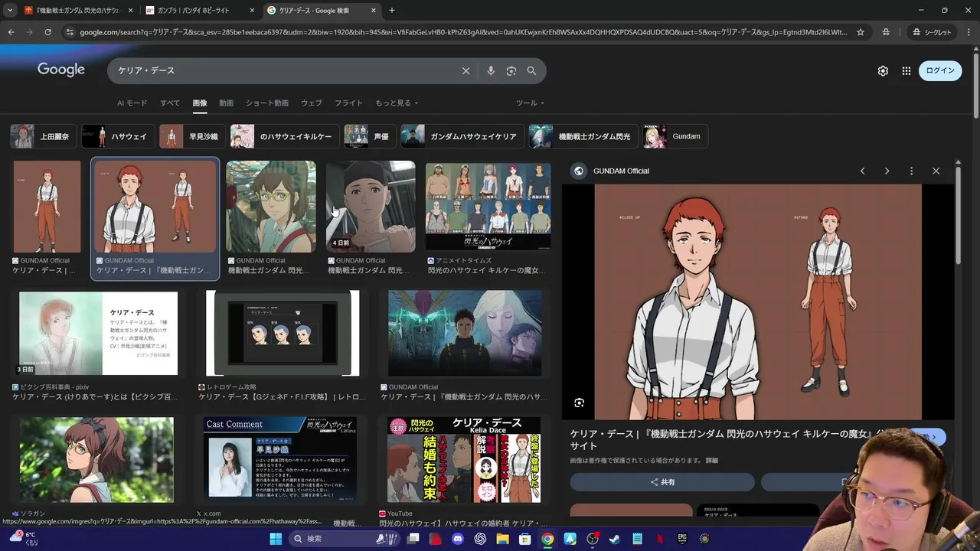Select the フライト search tab
This screenshot has height=551, width=980.
[x=348, y=103]
